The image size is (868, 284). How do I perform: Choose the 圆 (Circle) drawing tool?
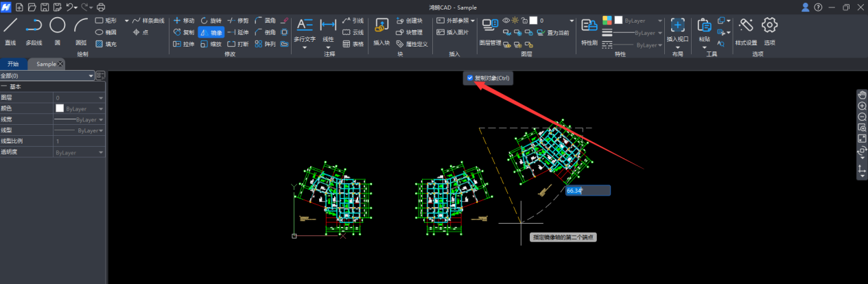tap(58, 30)
